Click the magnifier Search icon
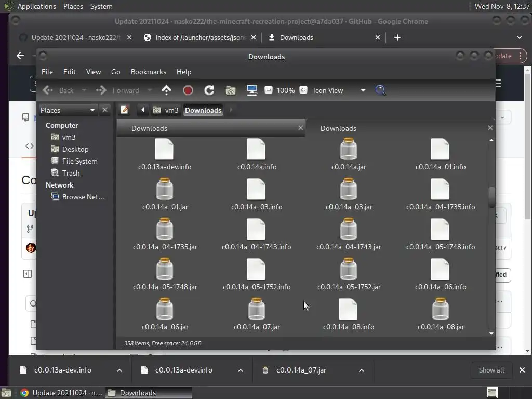The width and height of the screenshot is (532, 399). [380, 90]
